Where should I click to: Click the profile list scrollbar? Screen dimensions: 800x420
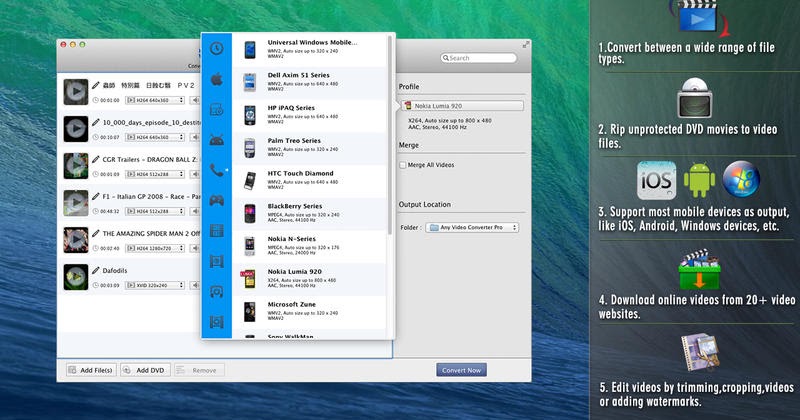(390, 135)
